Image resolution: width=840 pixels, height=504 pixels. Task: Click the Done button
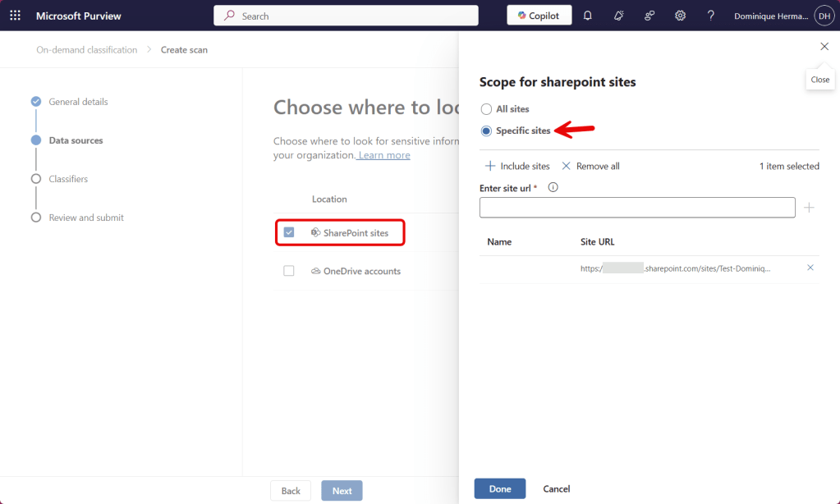pos(499,488)
